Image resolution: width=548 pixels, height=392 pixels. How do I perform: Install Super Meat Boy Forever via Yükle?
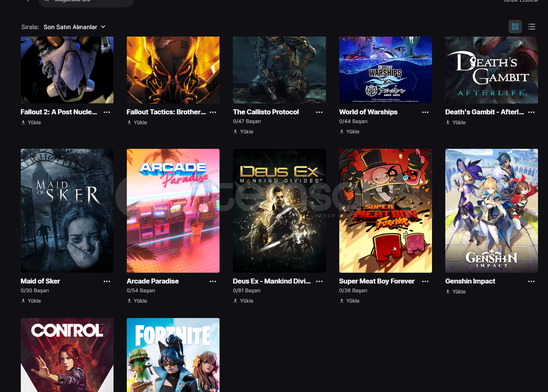point(349,301)
